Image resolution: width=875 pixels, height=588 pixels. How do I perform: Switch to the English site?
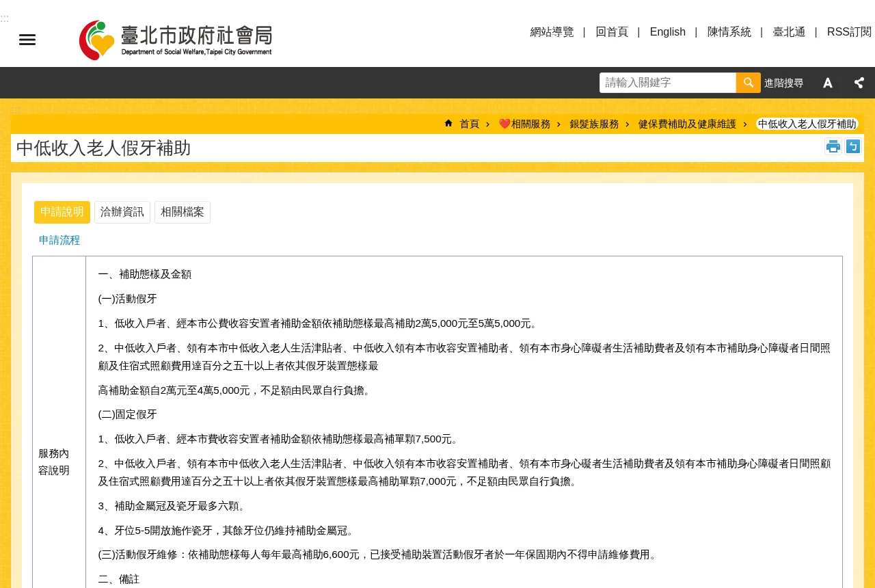point(668,31)
